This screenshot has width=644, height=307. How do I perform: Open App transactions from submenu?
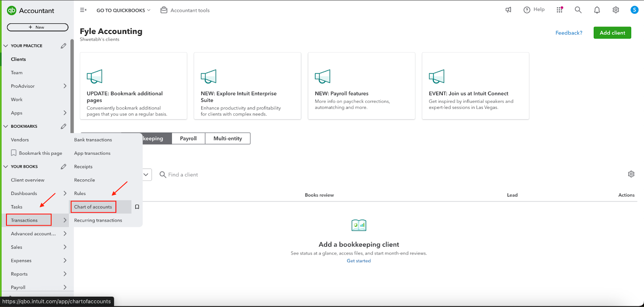(92, 153)
